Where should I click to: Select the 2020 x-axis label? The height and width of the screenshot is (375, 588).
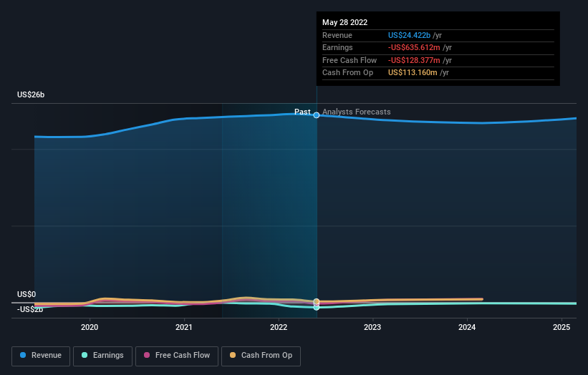click(x=90, y=327)
